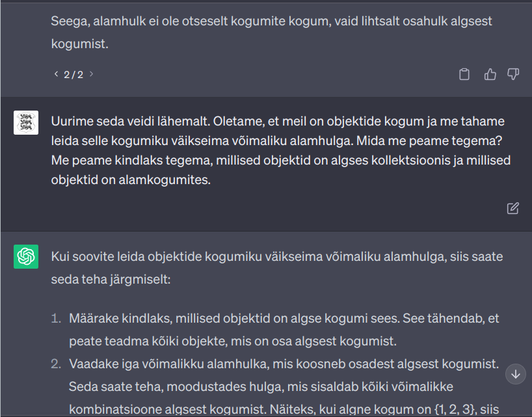Click the user profile avatar image
Image resolution: width=532 pixels, height=417 pixels.
pyautogui.click(x=26, y=122)
